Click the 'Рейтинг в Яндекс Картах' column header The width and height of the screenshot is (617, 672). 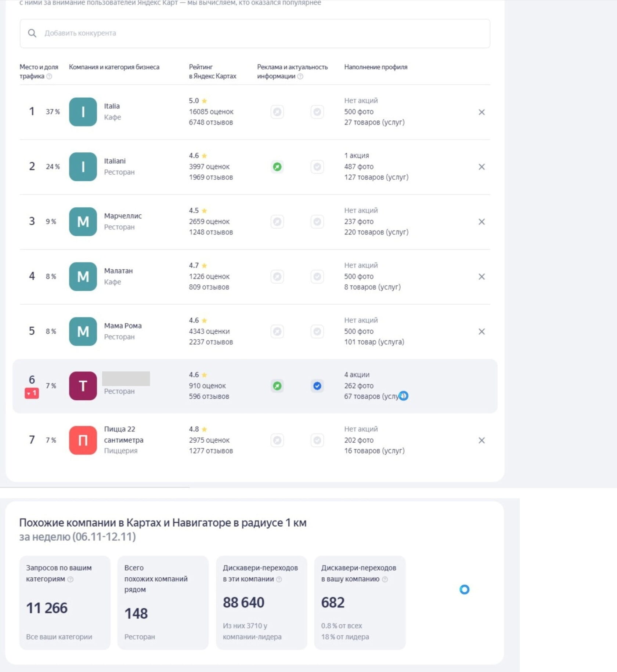tap(213, 72)
